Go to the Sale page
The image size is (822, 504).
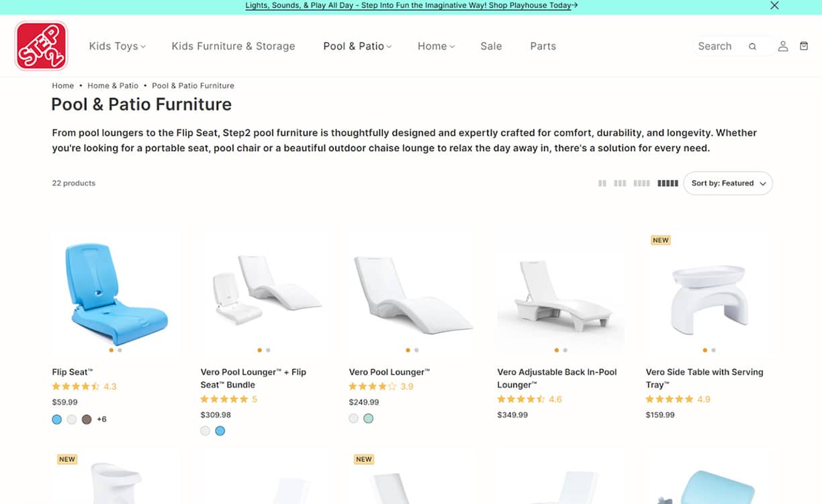pos(491,46)
